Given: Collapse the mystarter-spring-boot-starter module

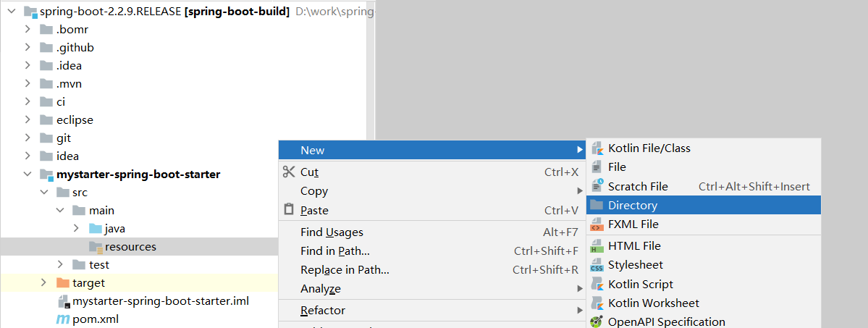Looking at the screenshot, I should [x=28, y=174].
